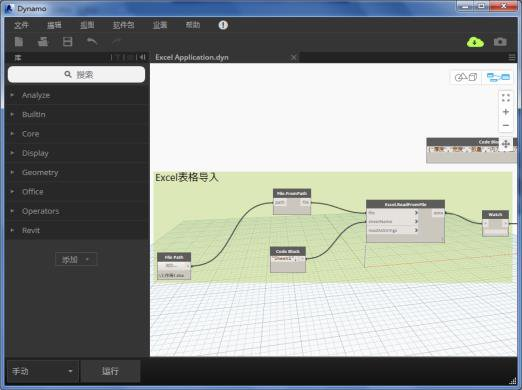Click the library search field
The image size is (522, 390).
click(76, 74)
